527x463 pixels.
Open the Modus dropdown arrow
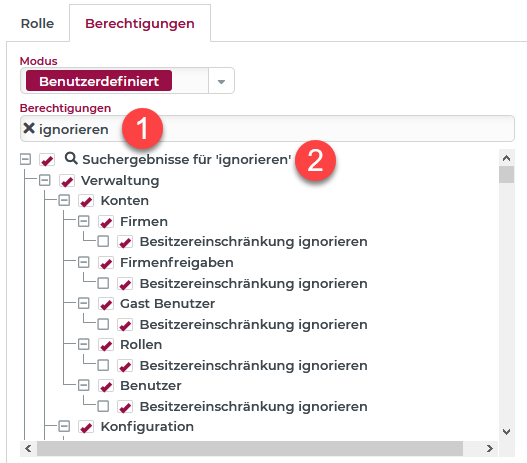(221, 81)
